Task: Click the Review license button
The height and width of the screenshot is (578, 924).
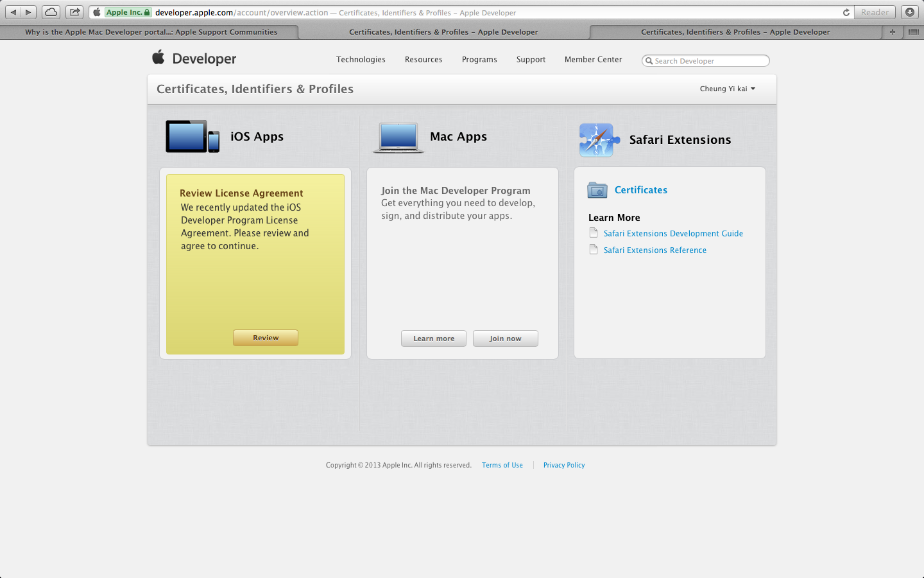Action: 266,338
